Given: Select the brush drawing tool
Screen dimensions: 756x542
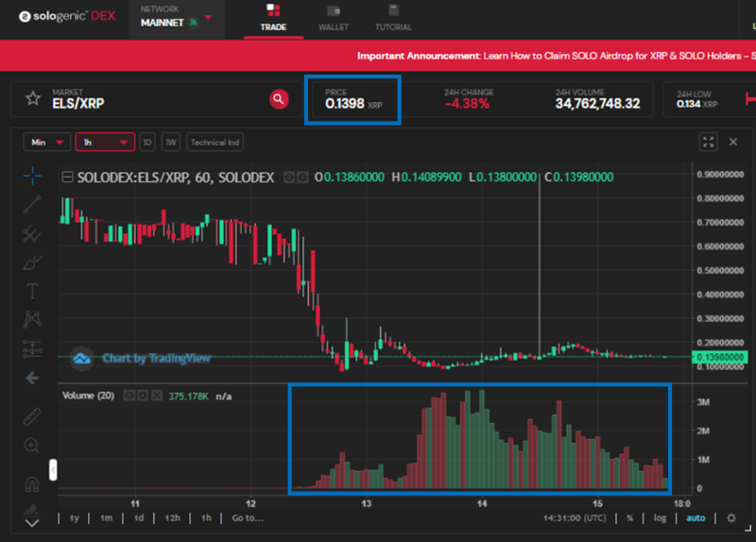Looking at the screenshot, I should pyautogui.click(x=32, y=263).
